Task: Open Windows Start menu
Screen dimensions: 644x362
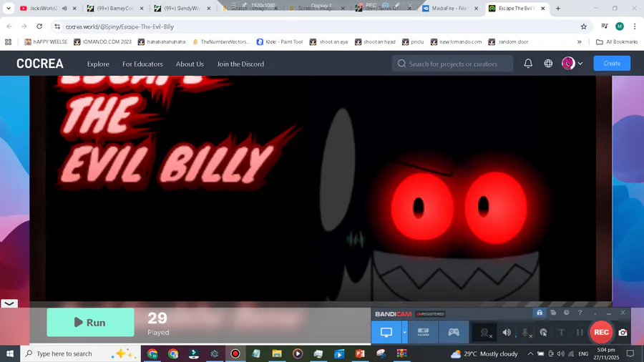Action: click(10, 354)
